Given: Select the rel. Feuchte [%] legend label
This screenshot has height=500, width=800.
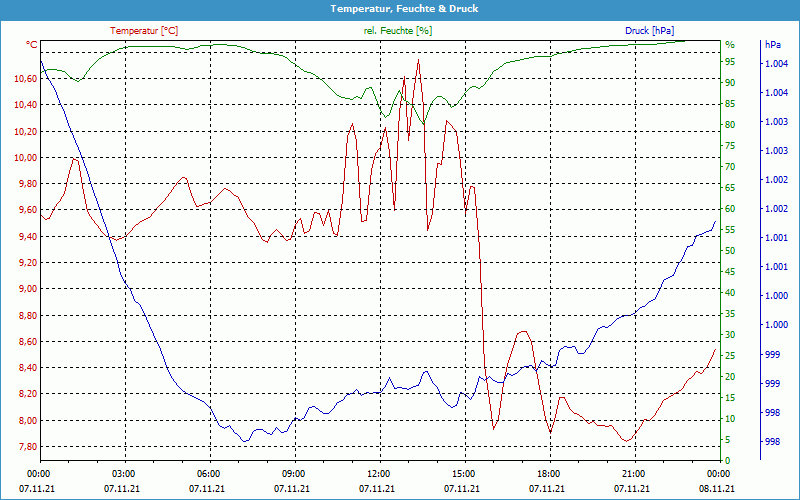Looking at the screenshot, I should pos(397,31).
